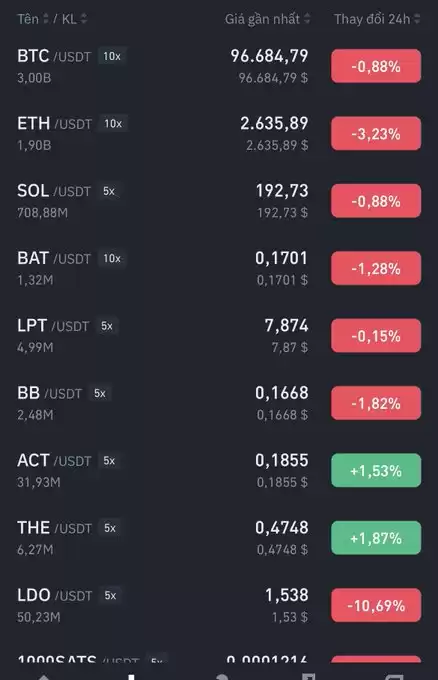
Task: Open the BB/USDT row
Action: (219, 403)
